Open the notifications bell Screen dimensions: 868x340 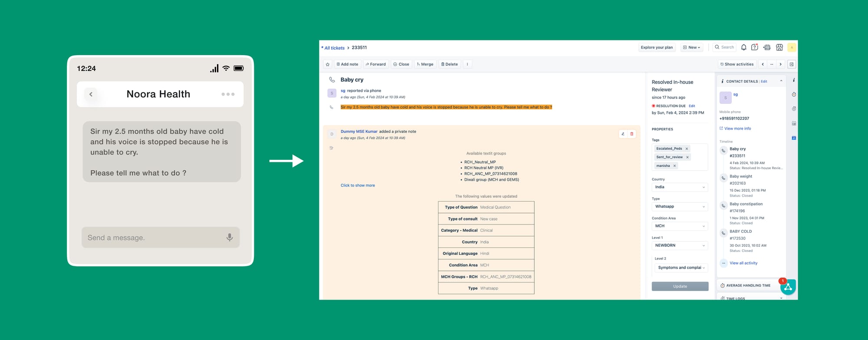(743, 47)
